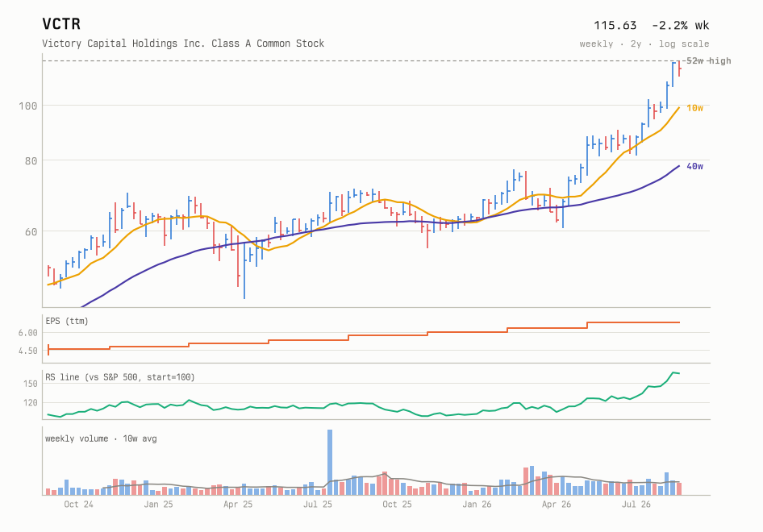Screen dimensions: 763x532
Task: Select the company name 'Victory Capital Holdings Inc. Class A Common Stock'
Action: coord(183,44)
